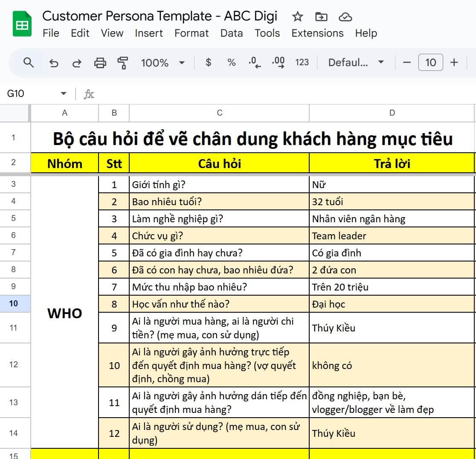Open more number formats via 123 icon

coord(302,62)
